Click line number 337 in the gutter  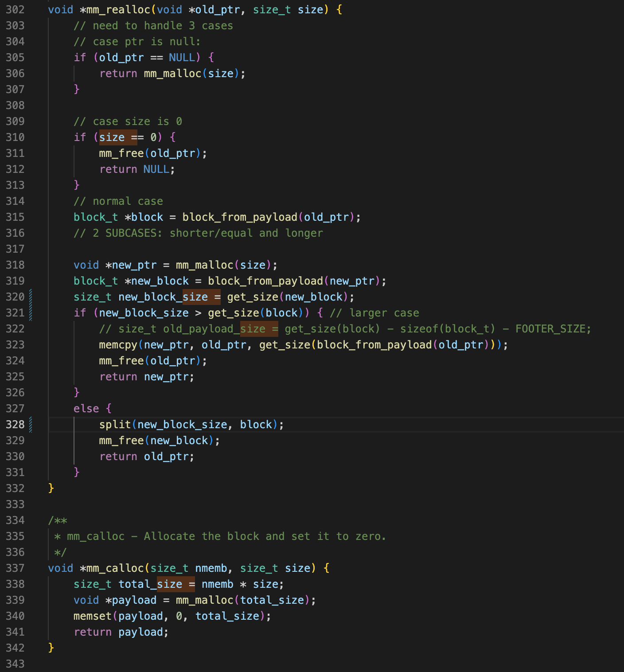coord(15,568)
